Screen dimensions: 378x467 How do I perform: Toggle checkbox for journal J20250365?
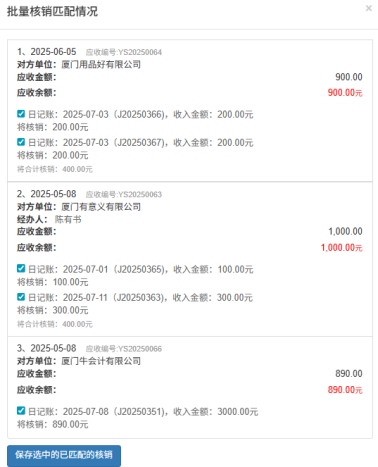click(x=21, y=268)
